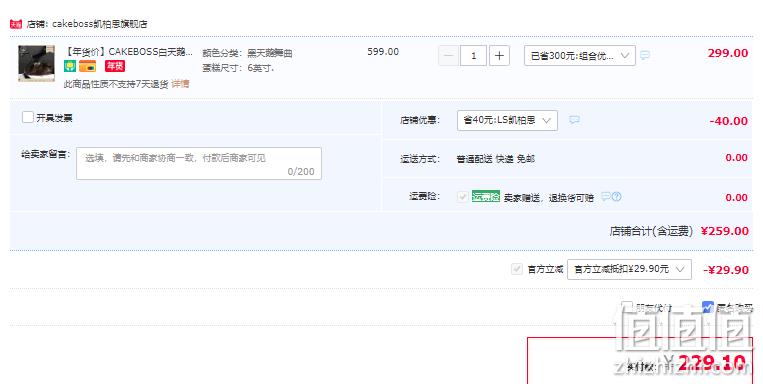Click the 颜色分类:黑天鹅舞曲 text
This screenshot has width=763, height=384.
pos(247,54)
